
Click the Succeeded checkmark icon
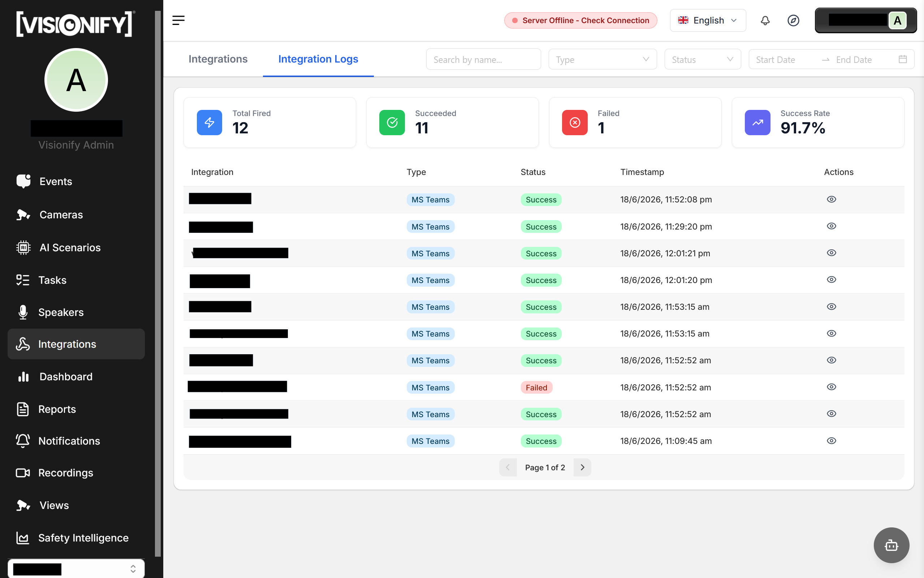click(392, 122)
